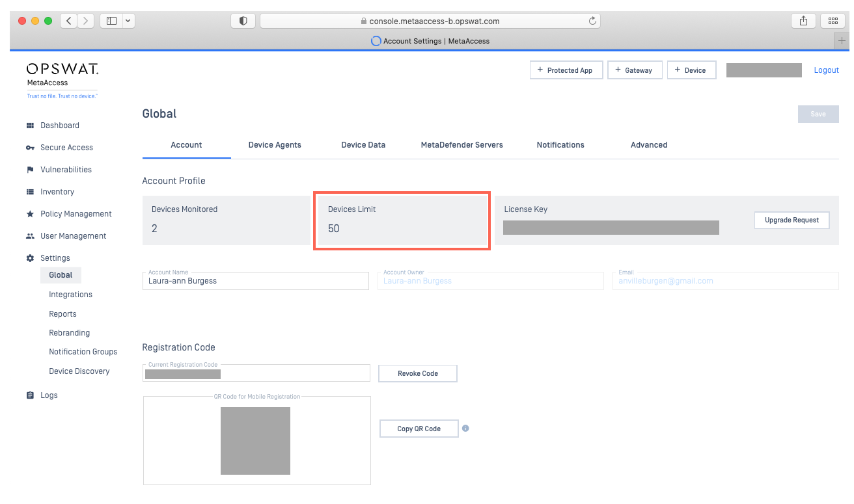Click info icon beside Copy QR Code
This screenshot has height=504, width=854.
point(465,429)
